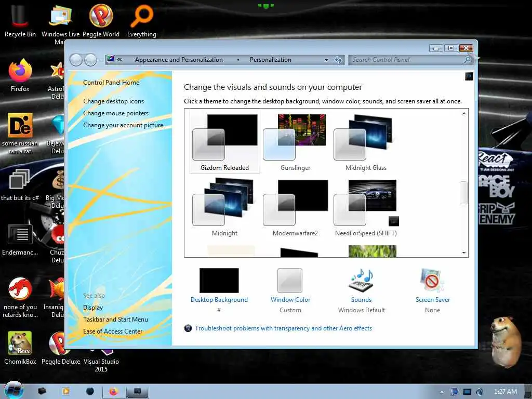The height and width of the screenshot is (399, 532).
Task: Open the 'that but its c#' desktop icon
Action: point(20,184)
